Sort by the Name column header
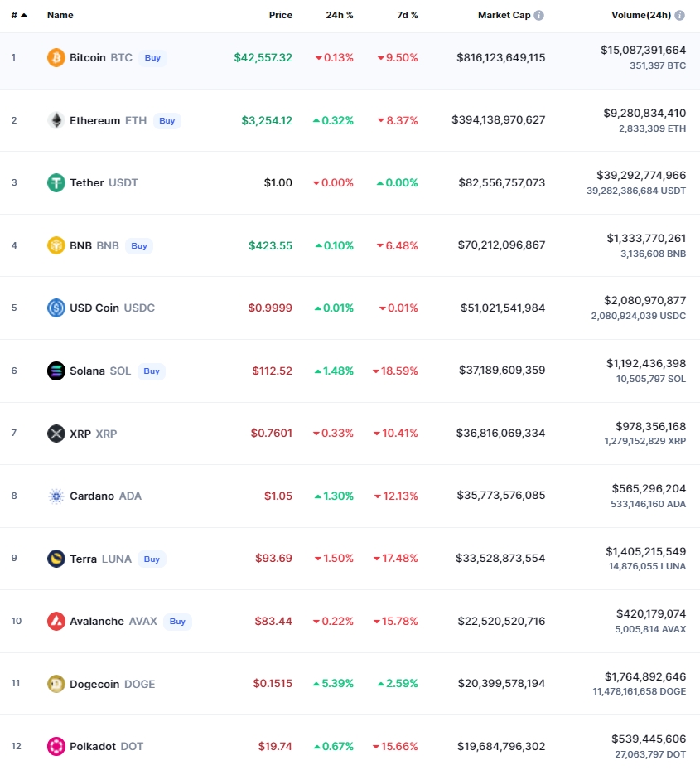The width and height of the screenshot is (700, 775). pos(60,16)
